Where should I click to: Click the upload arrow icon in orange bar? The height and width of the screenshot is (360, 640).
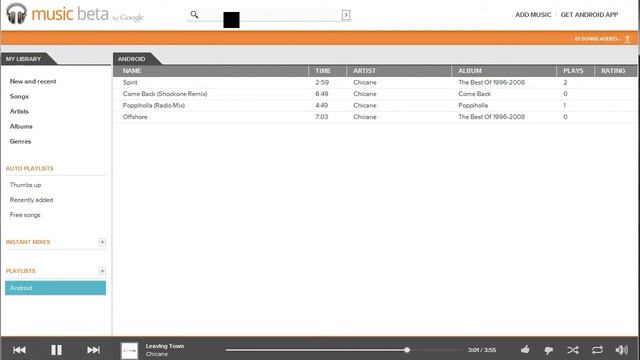[628, 39]
